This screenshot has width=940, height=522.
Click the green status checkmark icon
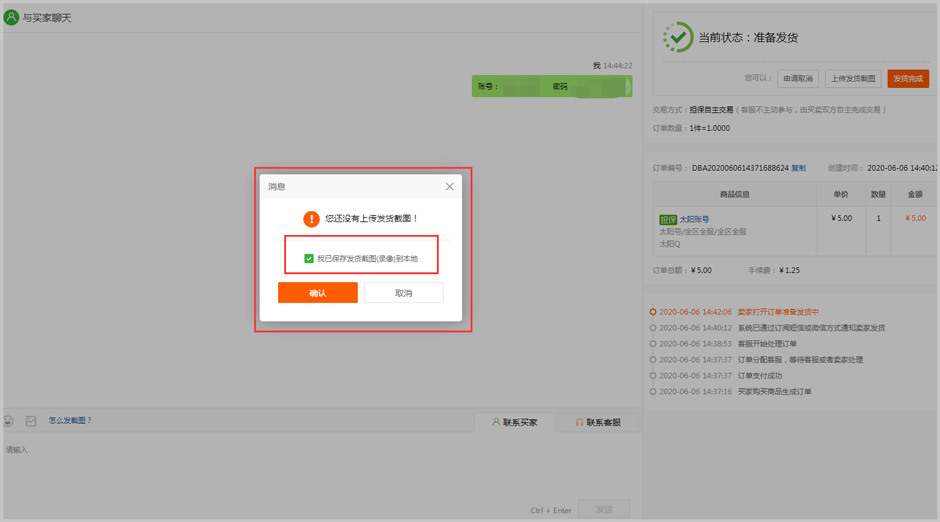pos(678,37)
